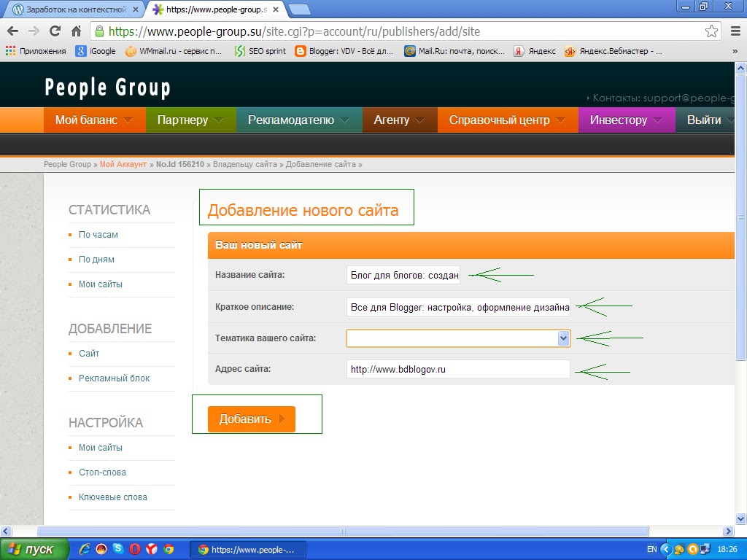Launch Skype from the quick launch
Viewport: 747px width, 560px height.
point(117,550)
